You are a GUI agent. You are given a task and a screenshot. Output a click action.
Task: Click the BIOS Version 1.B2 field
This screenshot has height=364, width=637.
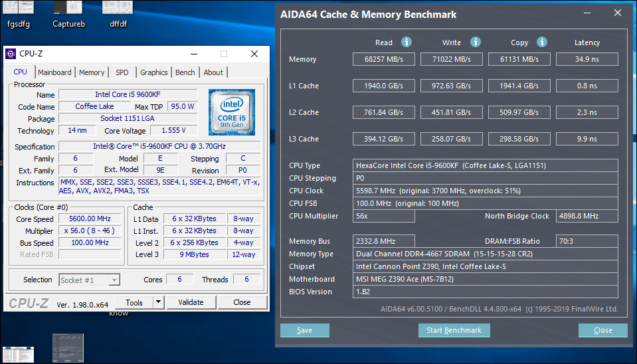[x=486, y=292]
